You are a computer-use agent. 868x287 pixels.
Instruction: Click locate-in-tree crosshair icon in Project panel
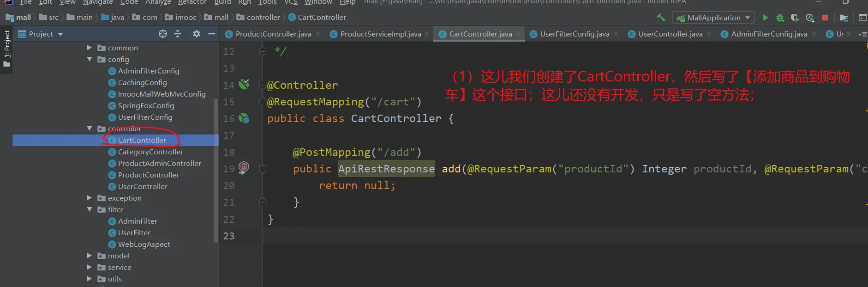163,34
